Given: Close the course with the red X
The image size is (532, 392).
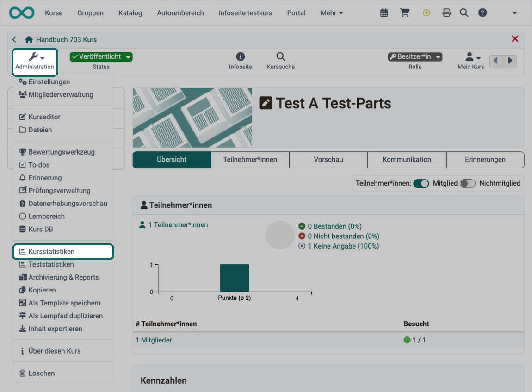Looking at the screenshot, I should click(x=515, y=39).
